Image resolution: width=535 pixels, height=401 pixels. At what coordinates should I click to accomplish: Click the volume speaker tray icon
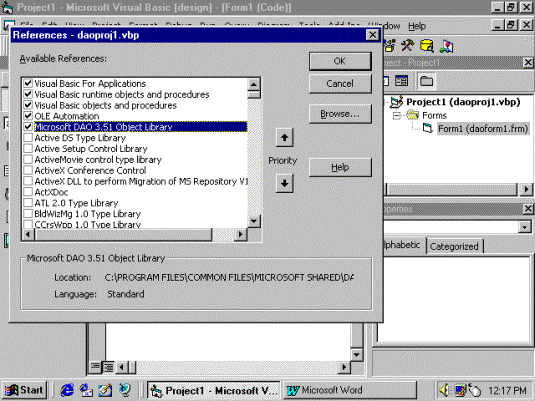point(444,390)
